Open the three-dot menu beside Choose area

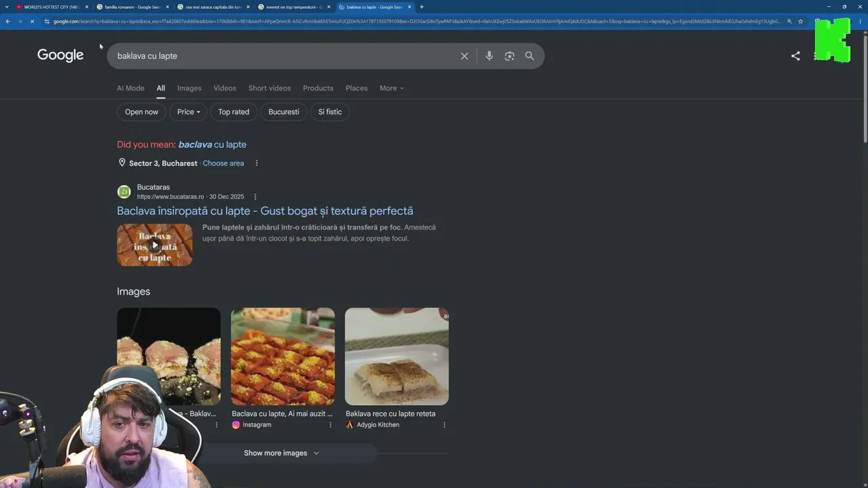(x=256, y=163)
